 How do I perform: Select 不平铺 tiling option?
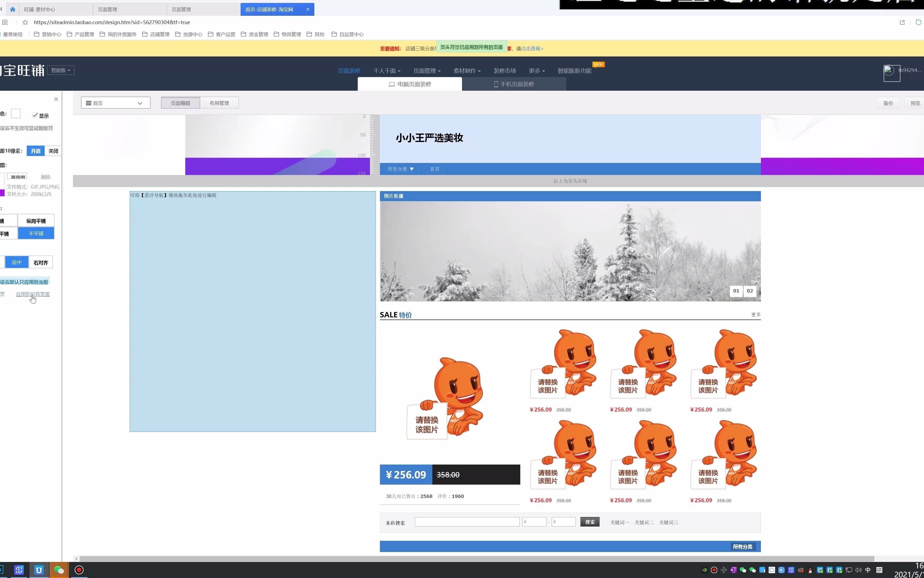point(36,234)
